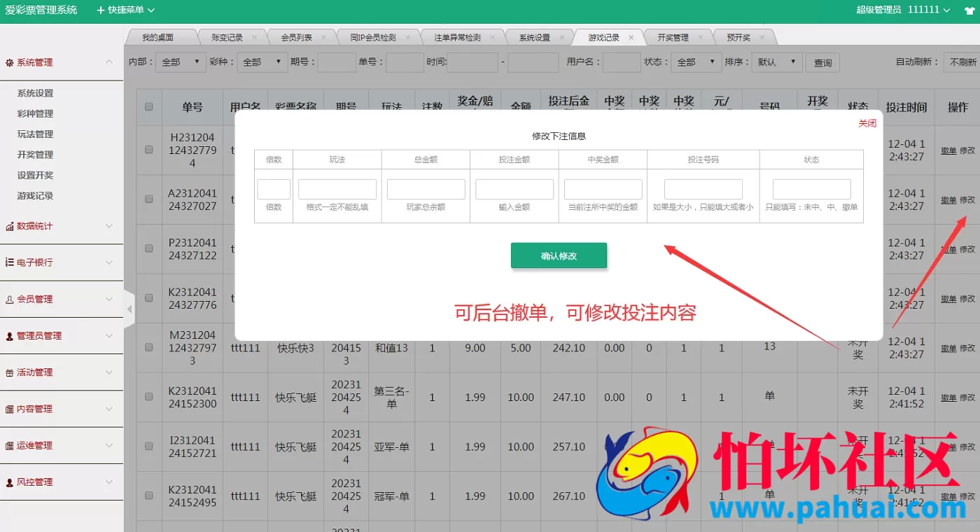980x532 pixels.
Task: Click the user icon beside 风控管理
Action: click(10, 482)
